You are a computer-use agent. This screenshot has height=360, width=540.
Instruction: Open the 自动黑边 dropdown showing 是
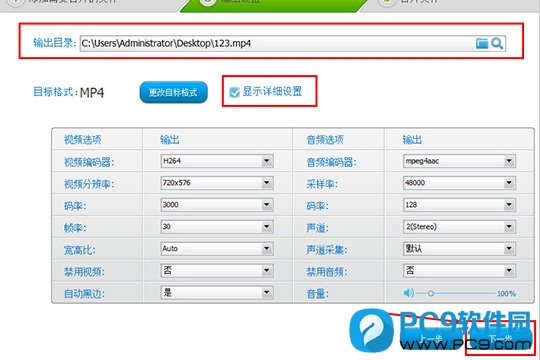click(x=217, y=293)
